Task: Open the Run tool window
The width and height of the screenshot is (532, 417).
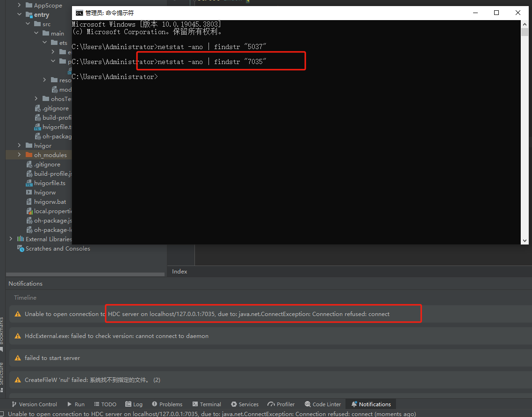Action: pyautogui.click(x=76, y=404)
